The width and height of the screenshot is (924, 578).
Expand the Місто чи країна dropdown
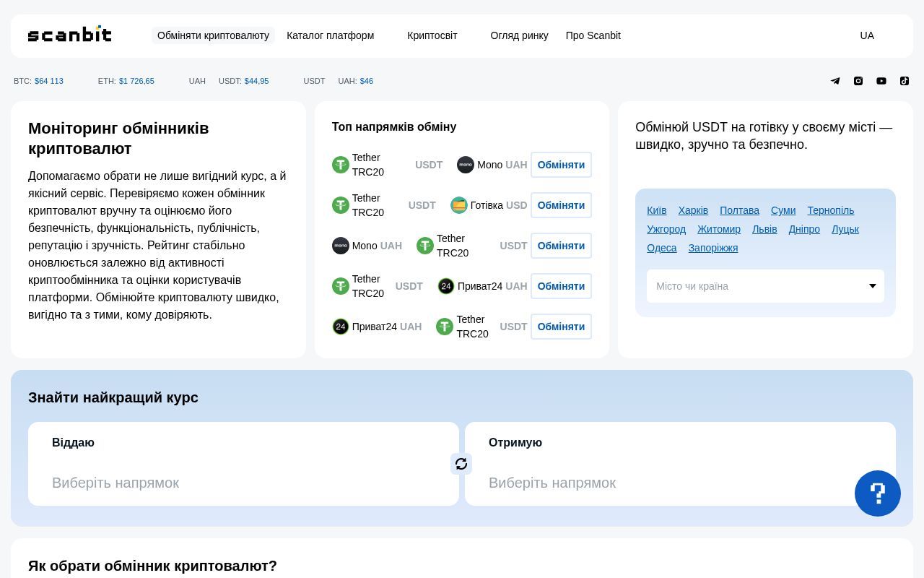pos(765,286)
